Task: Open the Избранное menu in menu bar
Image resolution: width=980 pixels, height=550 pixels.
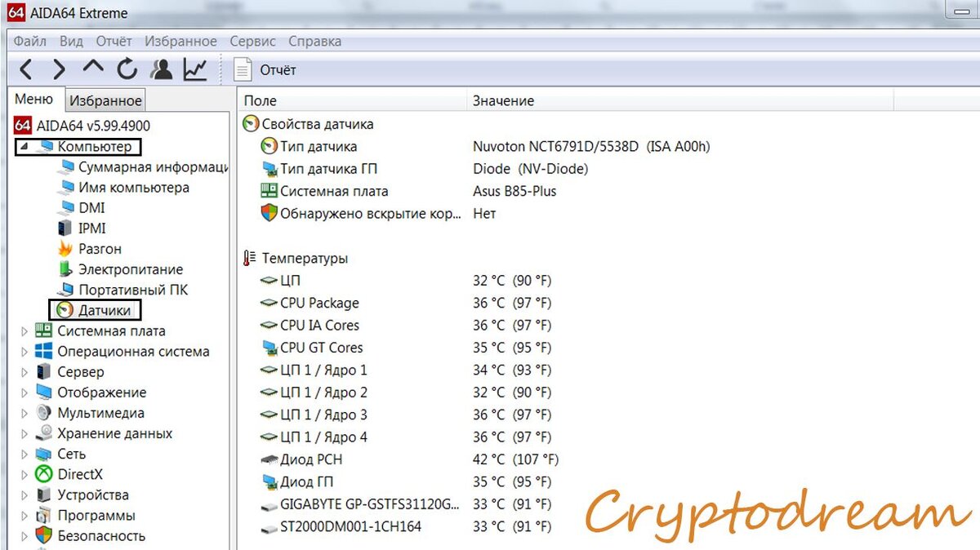Action: pyautogui.click(x=180, y=41)
